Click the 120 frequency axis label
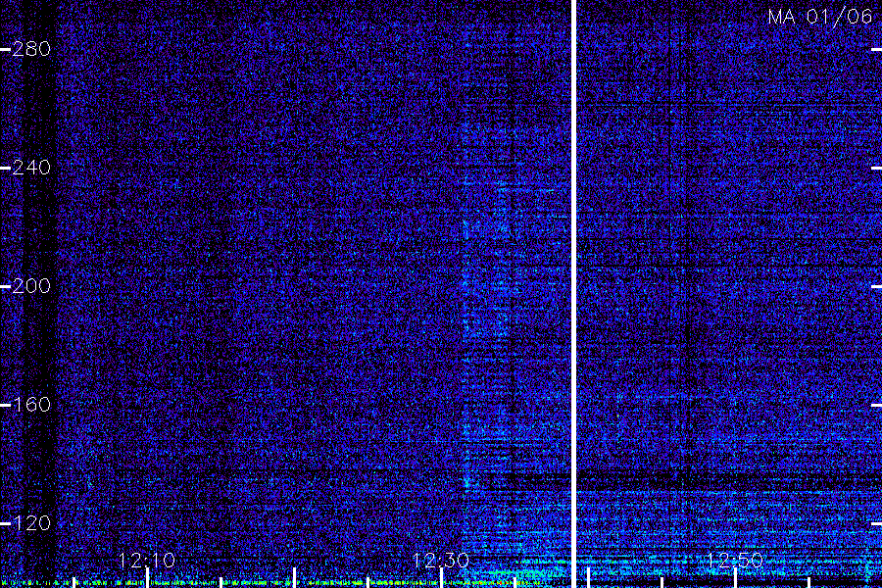Screen dimensions: 882x588 point(31,523)
